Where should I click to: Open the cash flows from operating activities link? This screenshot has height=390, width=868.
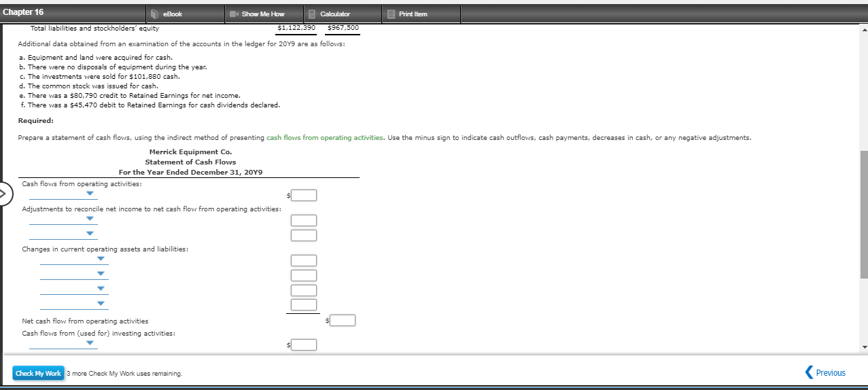pos(325,138)
